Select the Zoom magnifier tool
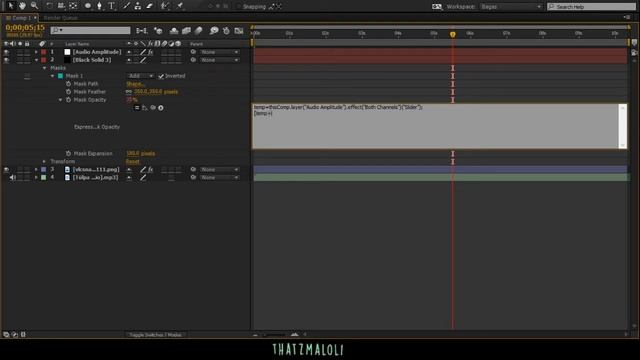 pyautogui.click(x=34, y=6)
